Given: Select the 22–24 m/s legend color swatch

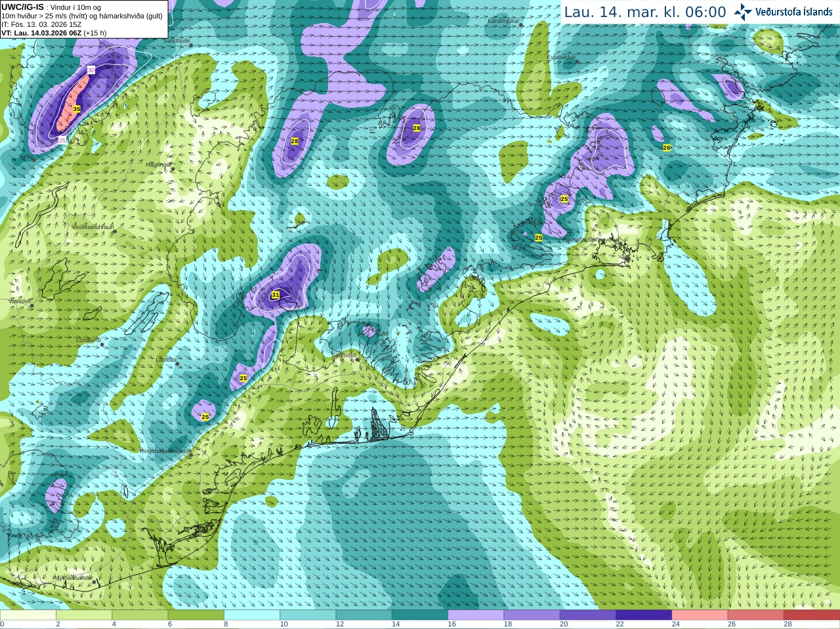Looking at the screenshot, I should tap(644, 615).
